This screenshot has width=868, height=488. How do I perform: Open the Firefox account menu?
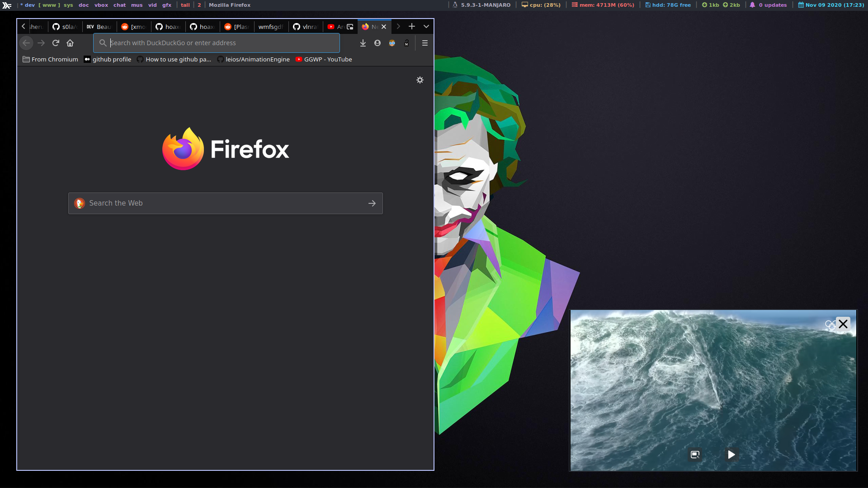point(377,43)
